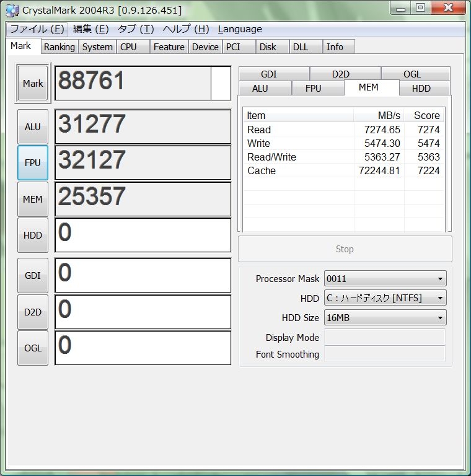Open the ファイル (F) menu
The height and width of the screenshot is (476, 471).
click(37, 29)
